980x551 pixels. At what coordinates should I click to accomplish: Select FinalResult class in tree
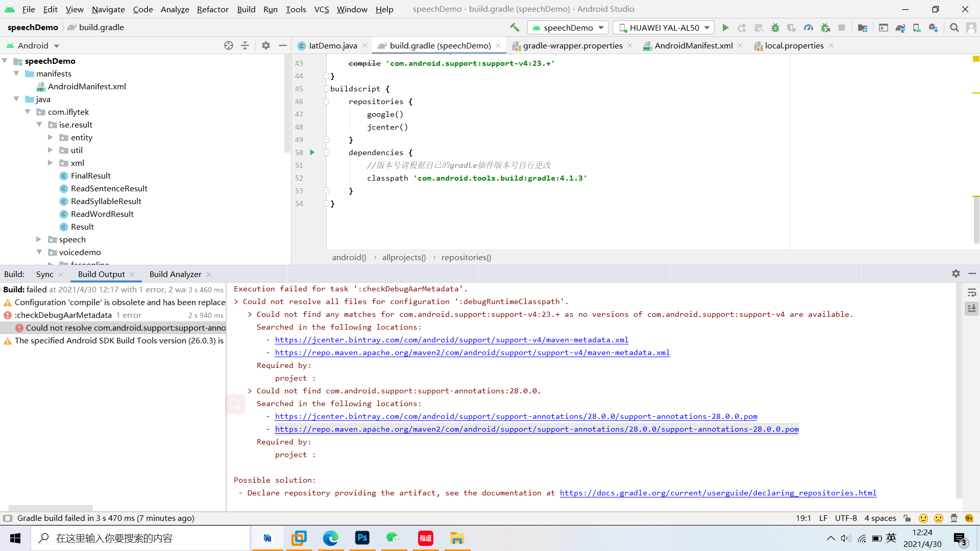click(x=90, y=176)
